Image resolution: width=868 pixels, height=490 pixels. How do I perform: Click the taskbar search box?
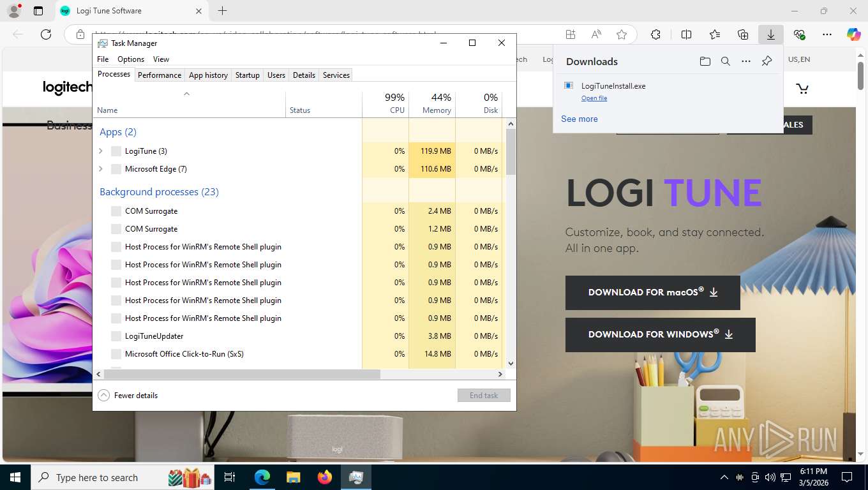[x=123, y=477]
